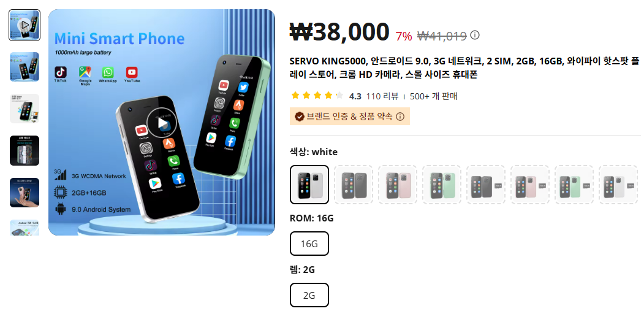Click the 브랜드 인증 & 정품 약속 badge
This screenshot has height=311, width=644.
coord(349,117)
